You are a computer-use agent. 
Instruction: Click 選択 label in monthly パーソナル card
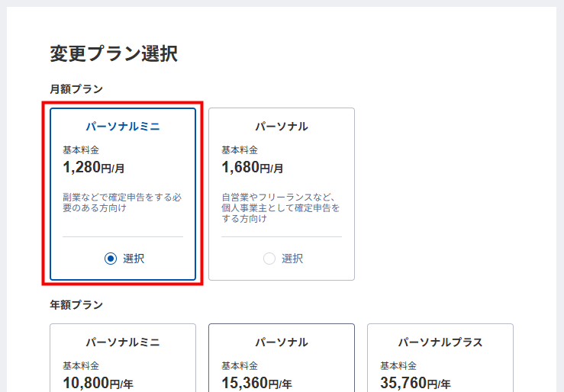292,259
